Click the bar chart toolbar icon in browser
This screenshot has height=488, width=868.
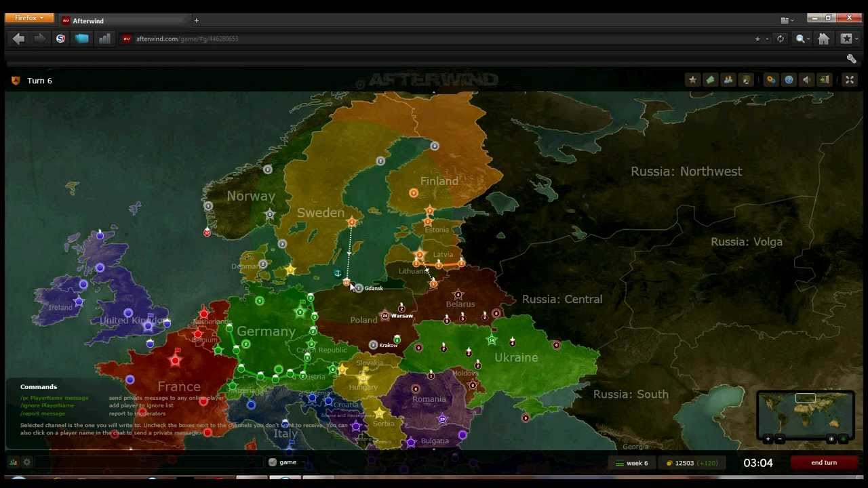(x=104, y=39)
